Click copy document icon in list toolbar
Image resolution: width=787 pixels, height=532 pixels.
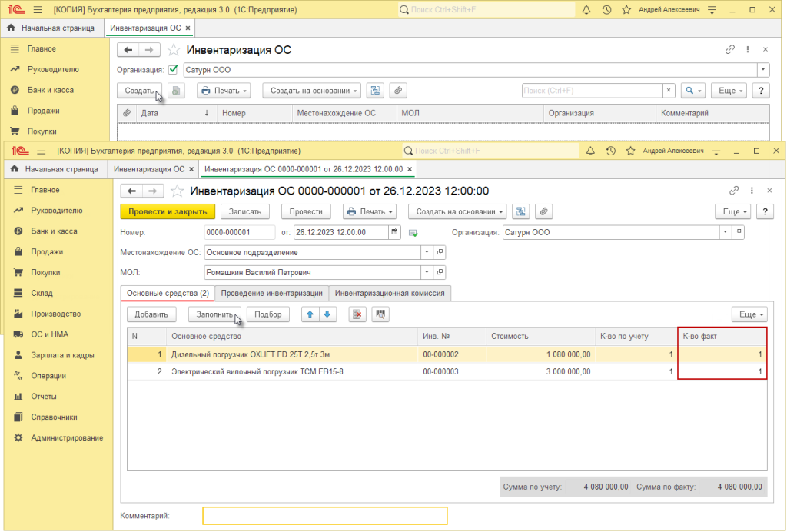coord(176,91)
